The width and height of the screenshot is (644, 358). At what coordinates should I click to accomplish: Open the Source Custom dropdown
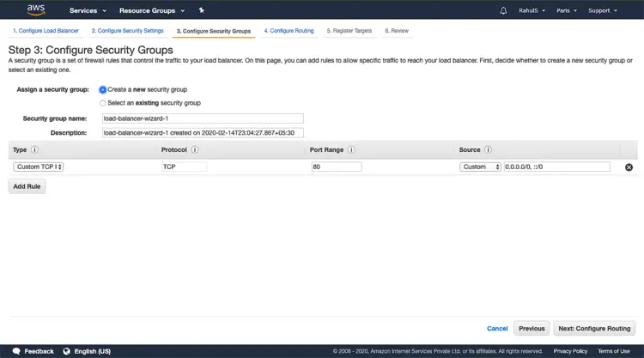point(480,167)
